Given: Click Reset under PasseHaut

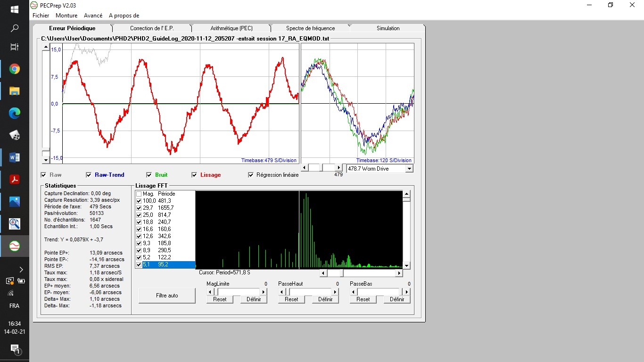Looking at the screenshot, I should (291, 299).
